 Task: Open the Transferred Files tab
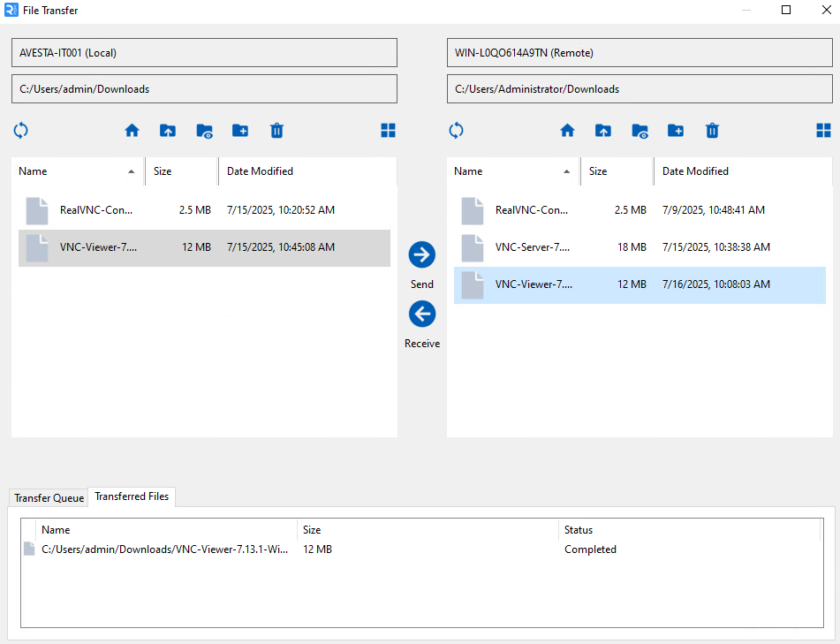click(x=131, y=496)
